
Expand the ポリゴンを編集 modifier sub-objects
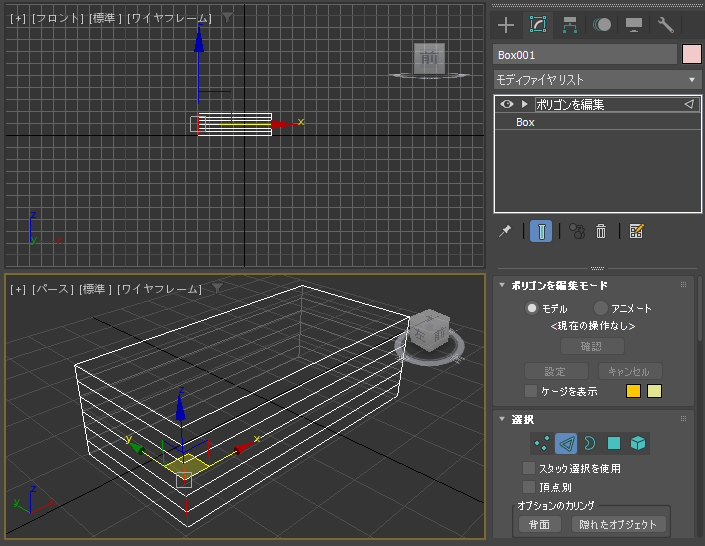524,104
